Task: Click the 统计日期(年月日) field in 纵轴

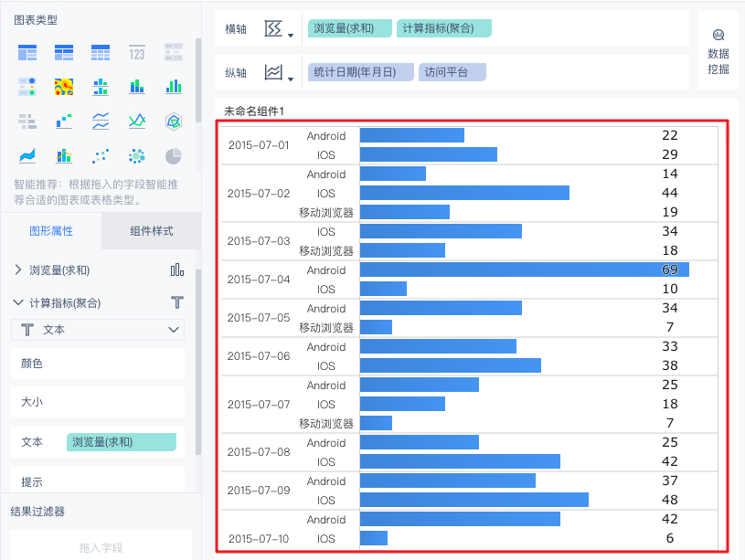Action: 361,72
